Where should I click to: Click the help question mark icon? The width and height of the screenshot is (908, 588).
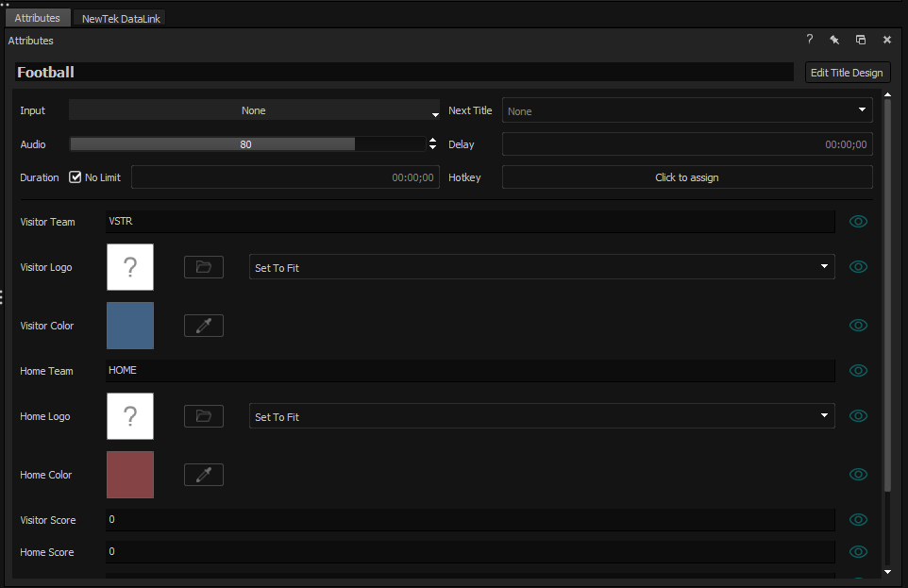point(809,40)
